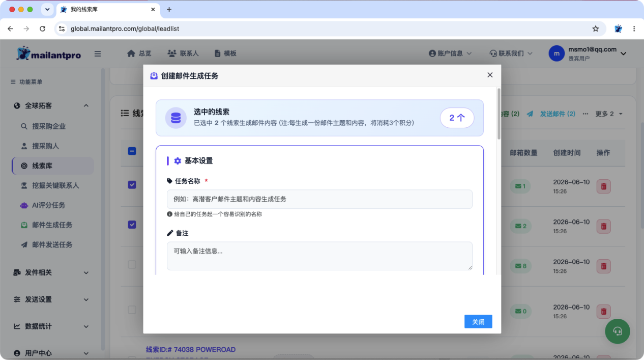
Task: Click the target icon beside 线索库
Action: [24, 166]
